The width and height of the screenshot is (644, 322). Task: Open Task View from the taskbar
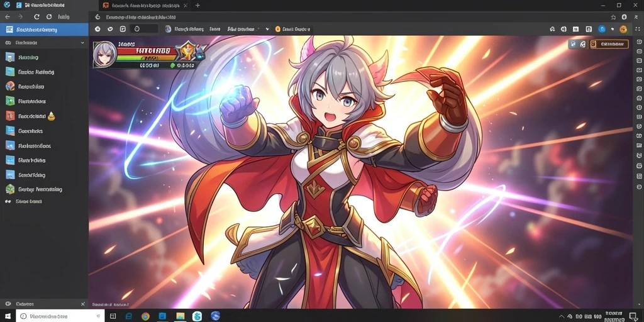(113, 316)
